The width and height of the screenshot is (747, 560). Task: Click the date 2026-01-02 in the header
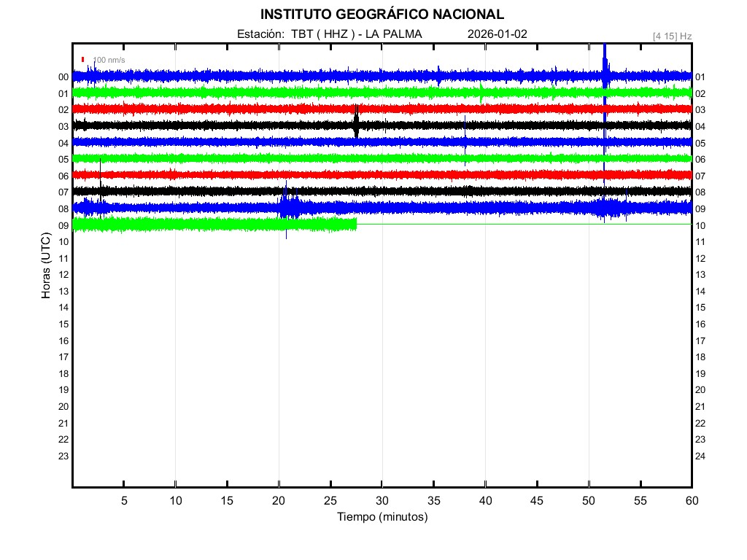point(497,34)
